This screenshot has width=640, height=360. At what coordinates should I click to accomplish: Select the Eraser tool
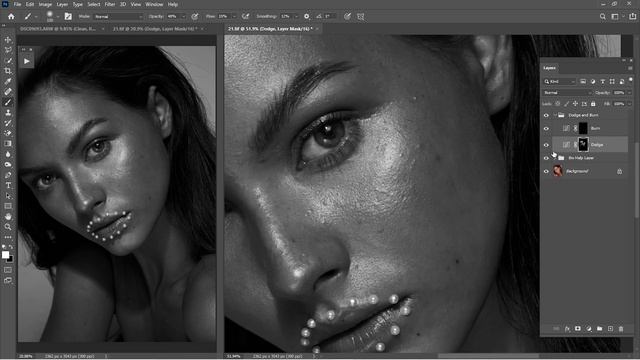point(8,133)
